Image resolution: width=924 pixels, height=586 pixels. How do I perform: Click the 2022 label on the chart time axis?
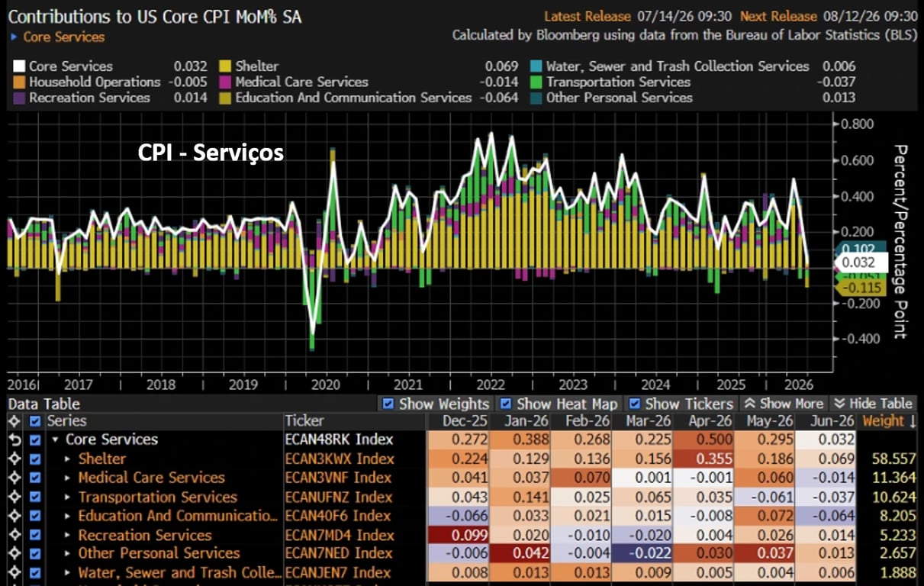[x=491, y=385]
